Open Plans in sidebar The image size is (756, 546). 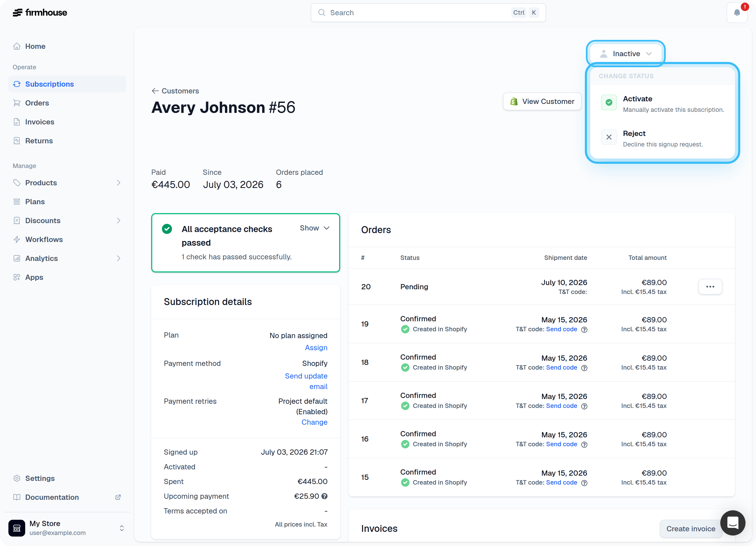point(67,202)
